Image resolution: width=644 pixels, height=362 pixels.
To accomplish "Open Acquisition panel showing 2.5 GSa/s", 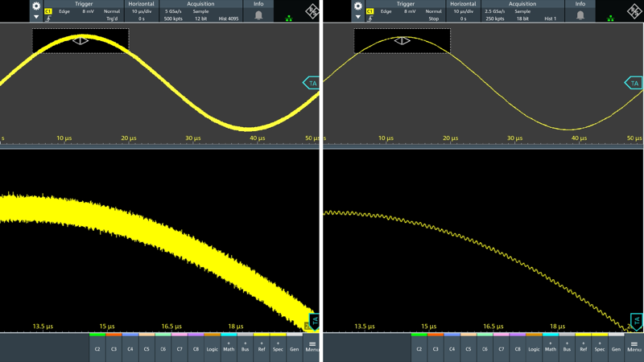I will pos(522,11).
